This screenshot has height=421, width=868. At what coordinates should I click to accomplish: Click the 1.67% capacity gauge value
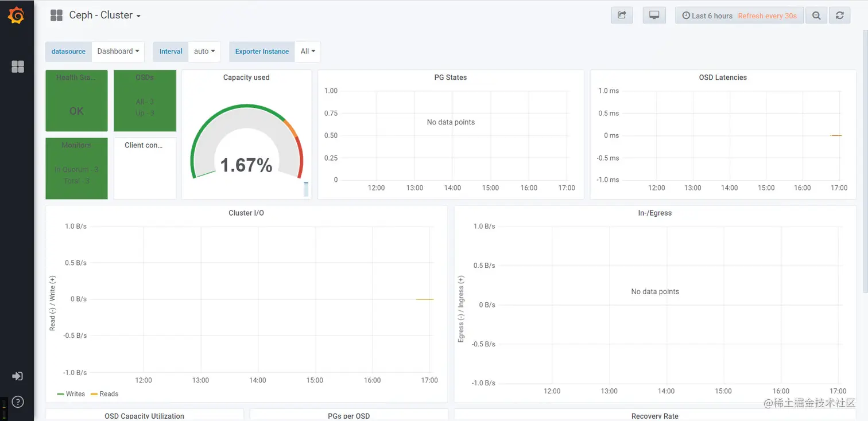246,165
